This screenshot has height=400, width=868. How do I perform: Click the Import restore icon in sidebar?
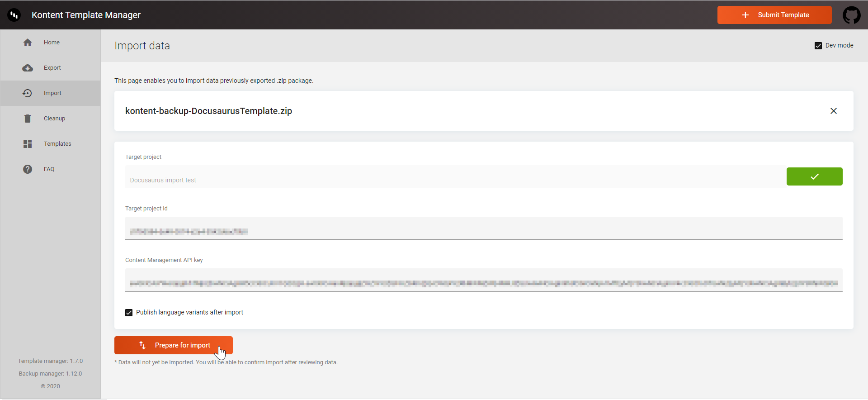pyautogui.click(x=28, y=93)
